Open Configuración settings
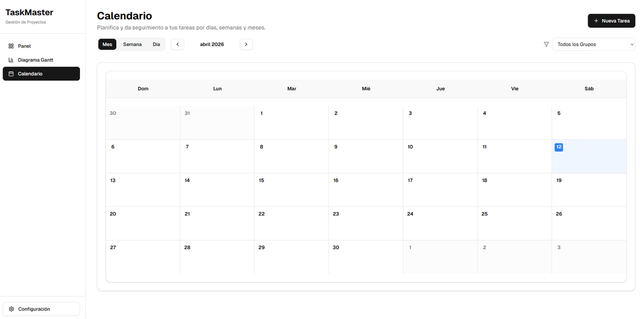The height and width of the screenshot is (319, 644). (x=41, y=309)
